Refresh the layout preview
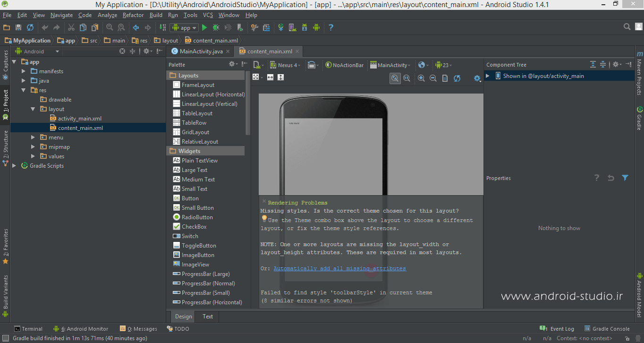 [x=457, y=78]
